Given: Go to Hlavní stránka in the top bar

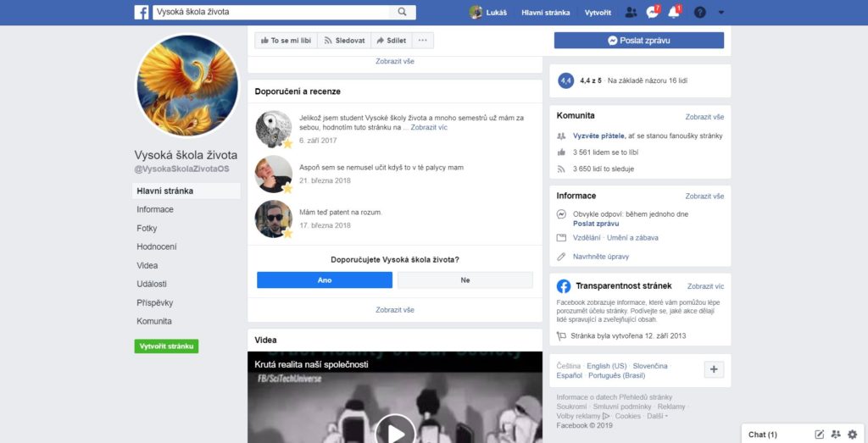Looking at the screenshot, I should 545,12.
